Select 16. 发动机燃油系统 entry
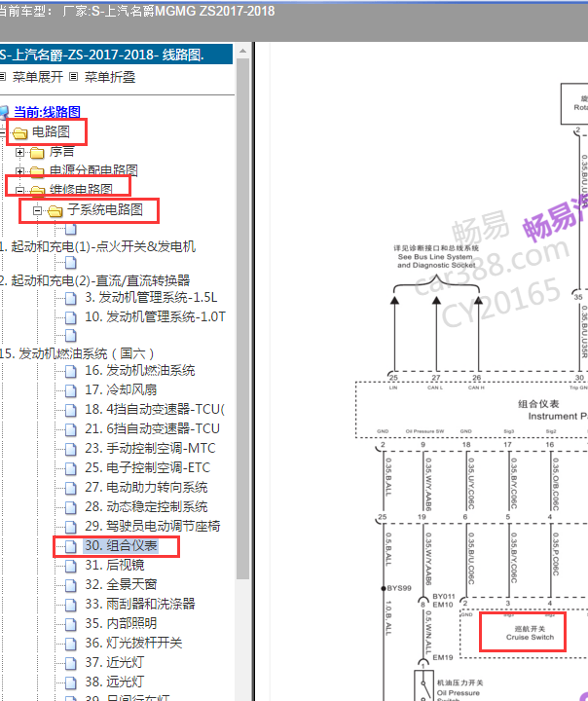Viewport: 588px width, 701px height. (x=140, y=371)
